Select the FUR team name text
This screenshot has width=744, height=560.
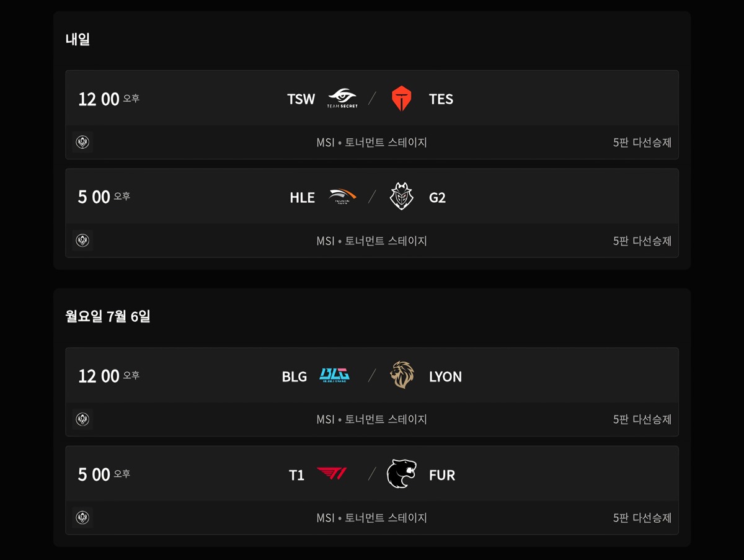coord(442,475)
